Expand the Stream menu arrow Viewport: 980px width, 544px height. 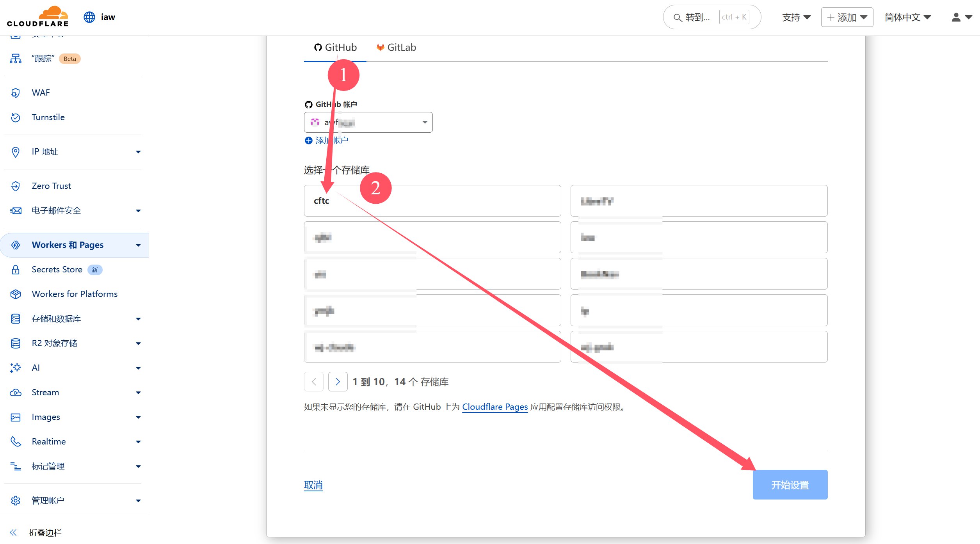coord(138,393)
